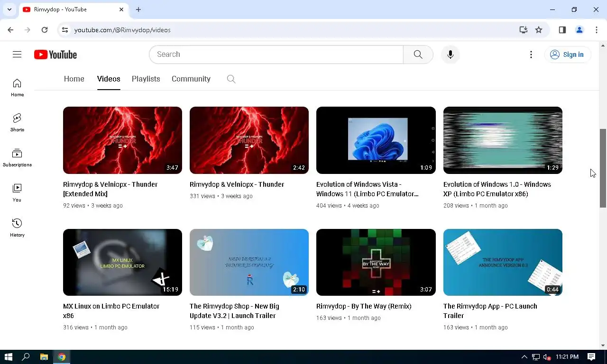View site information icon in address bar
The height and width of the screenshot is (364, 607).
click(65, 30)
